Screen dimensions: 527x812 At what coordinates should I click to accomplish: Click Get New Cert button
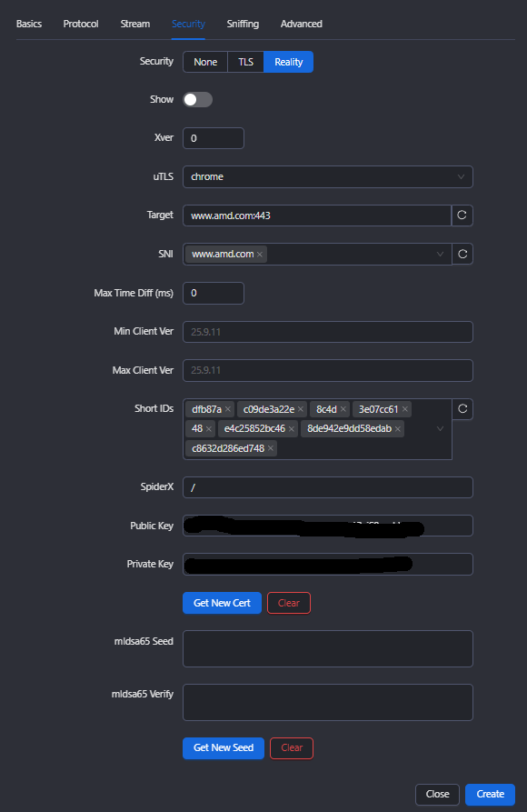point(222,603)
